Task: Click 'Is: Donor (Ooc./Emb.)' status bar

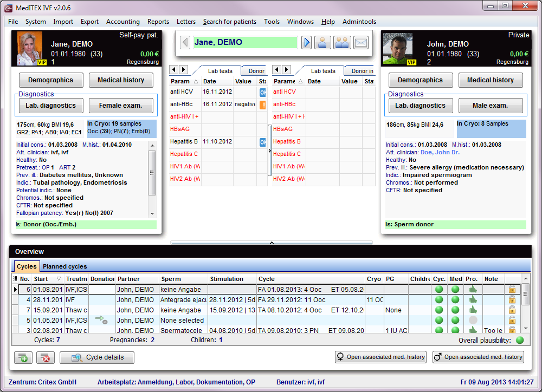Action: coord(86,225)
